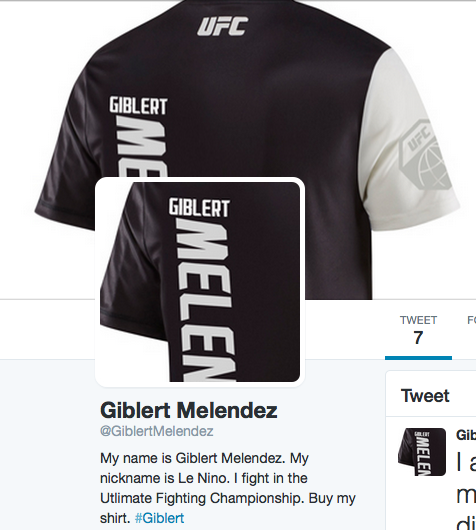Click the tweet count number 7

pos(418,338)
